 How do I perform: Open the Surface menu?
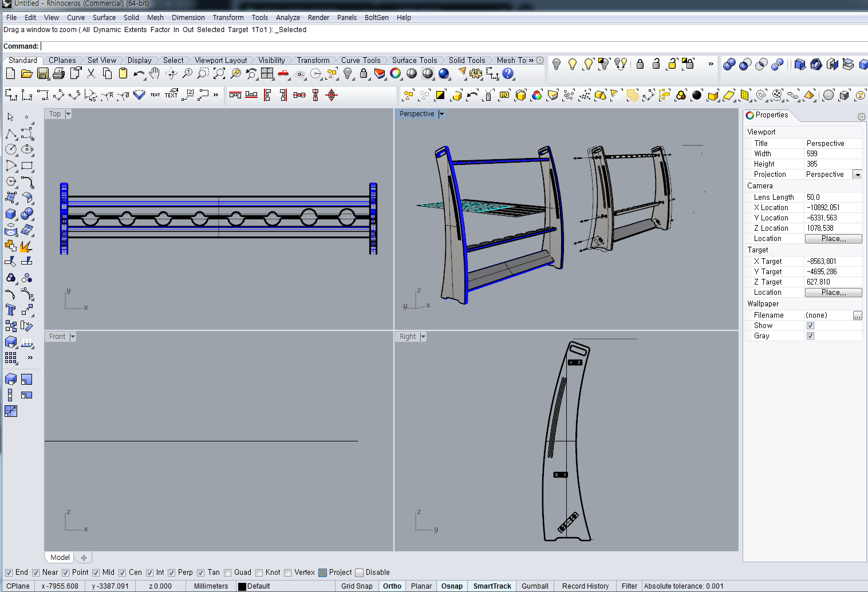pos(104,18)
